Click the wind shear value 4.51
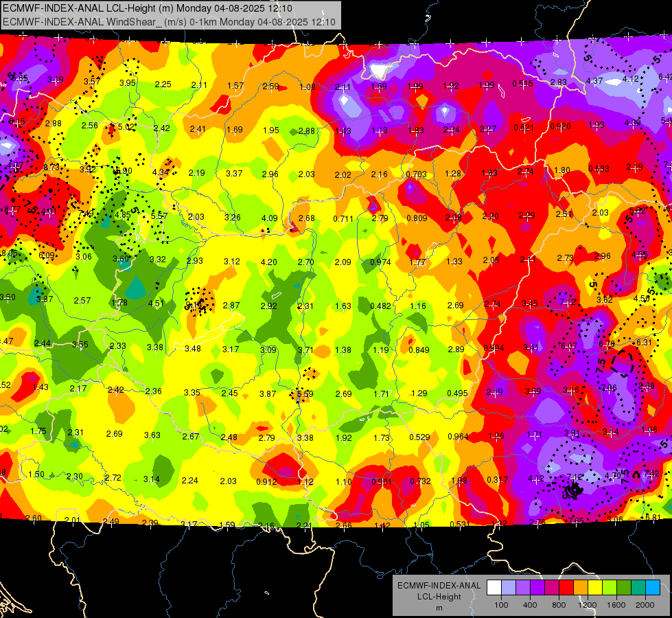672x618 pixels. pos(156,304)
